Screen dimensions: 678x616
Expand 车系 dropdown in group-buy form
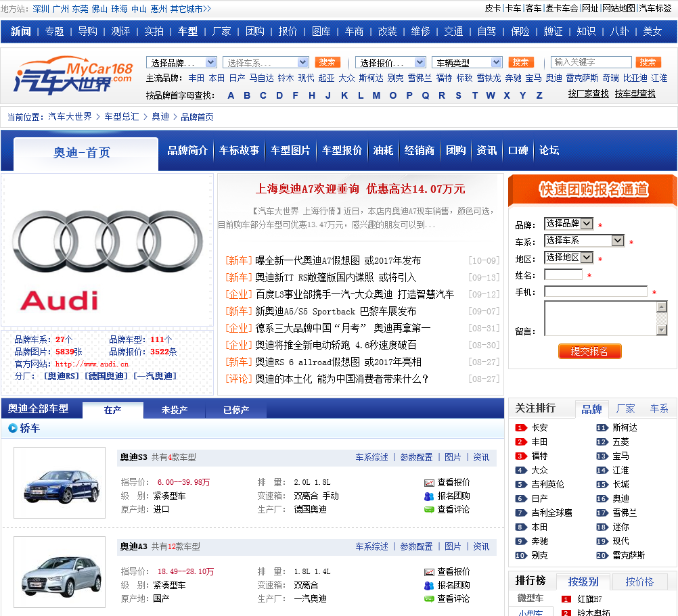tap(584, 241)
